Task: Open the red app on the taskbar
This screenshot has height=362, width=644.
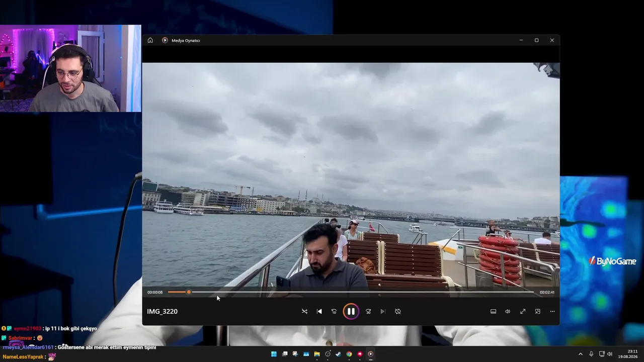Action: pos(360,354)
